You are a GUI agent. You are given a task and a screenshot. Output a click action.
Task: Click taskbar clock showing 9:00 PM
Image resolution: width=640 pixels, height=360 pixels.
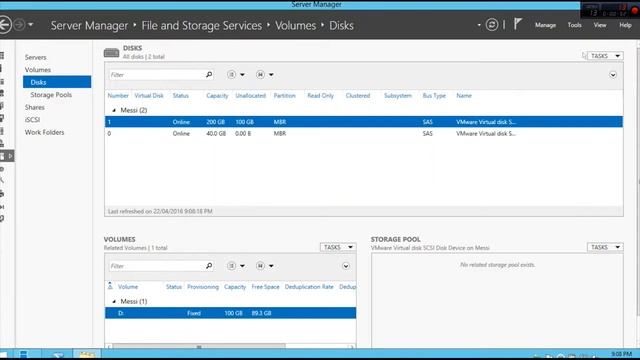click(622, 354)
